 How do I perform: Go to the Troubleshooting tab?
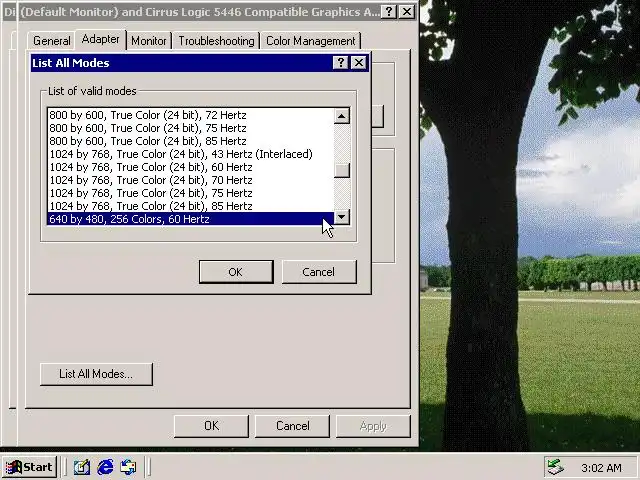pyautogui.click(x=216, y=41)
